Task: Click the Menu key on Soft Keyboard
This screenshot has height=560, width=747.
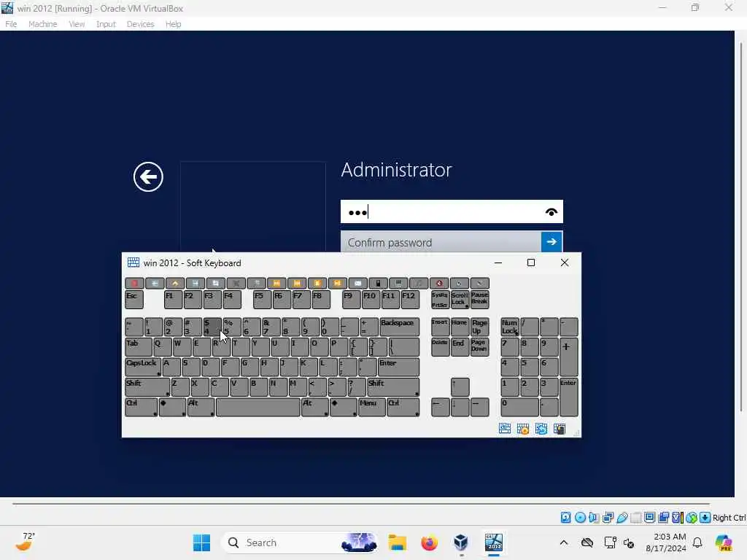Action: [x=371, y=408]
